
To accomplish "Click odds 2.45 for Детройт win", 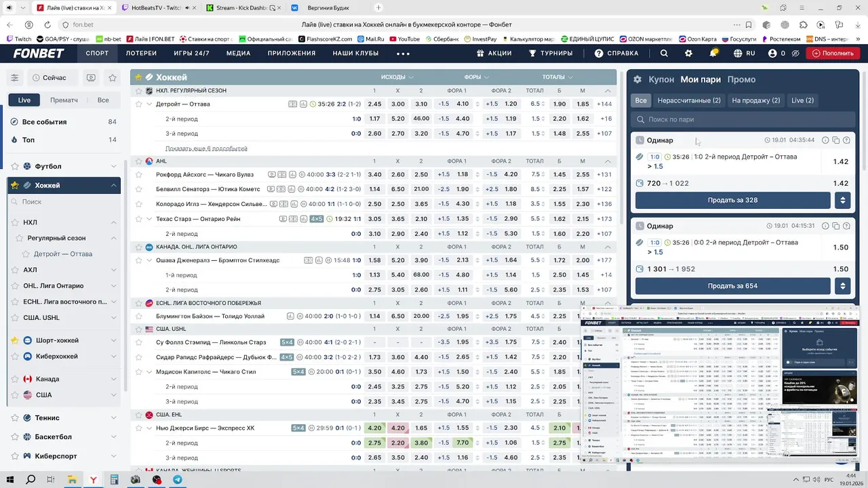I will [x=374, y=104].
